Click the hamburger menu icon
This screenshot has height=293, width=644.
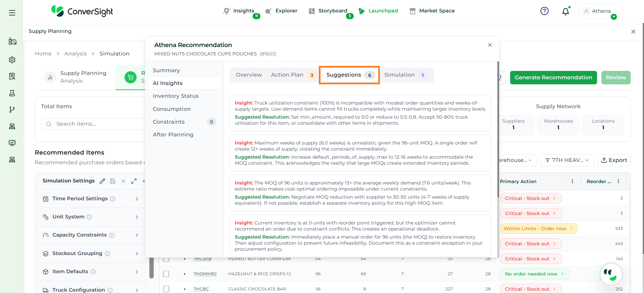(x=12, y=13)
